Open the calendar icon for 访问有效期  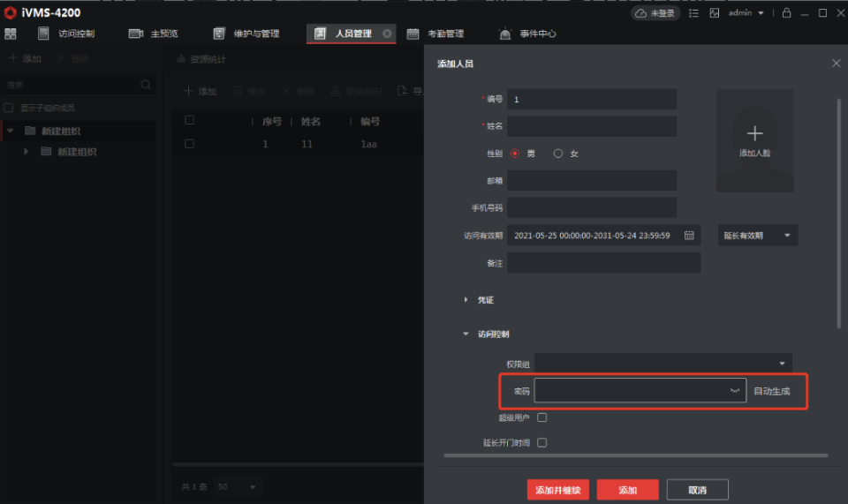point(689,236)
